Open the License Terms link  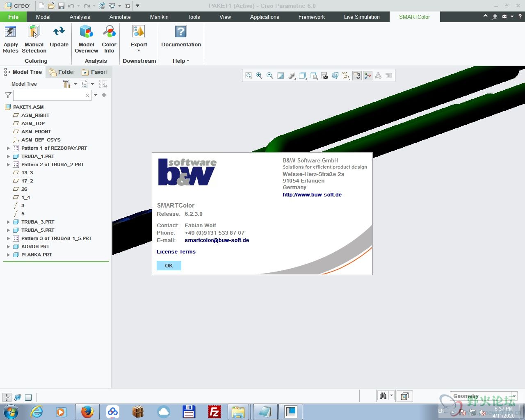176,252
